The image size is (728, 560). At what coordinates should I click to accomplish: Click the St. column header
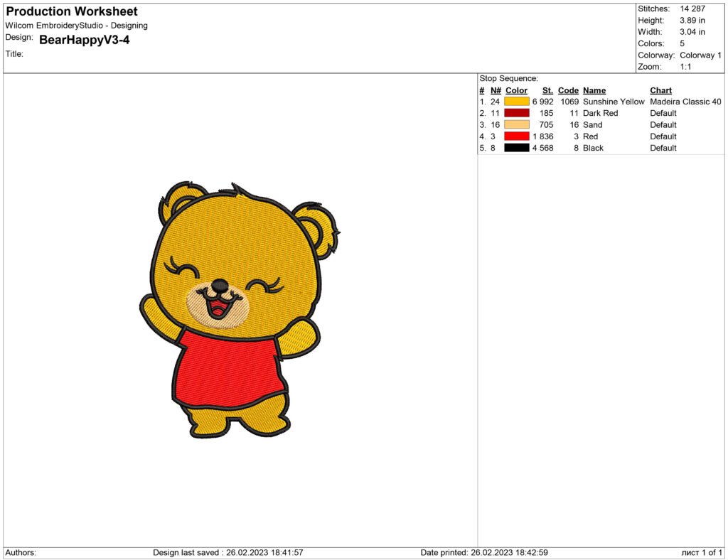(x=547, y=90)
